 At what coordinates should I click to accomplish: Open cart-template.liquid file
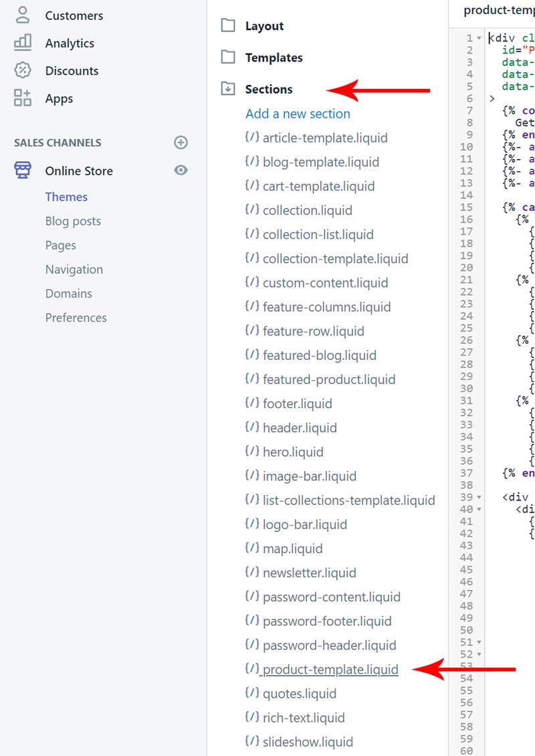[x=318, y=186]
